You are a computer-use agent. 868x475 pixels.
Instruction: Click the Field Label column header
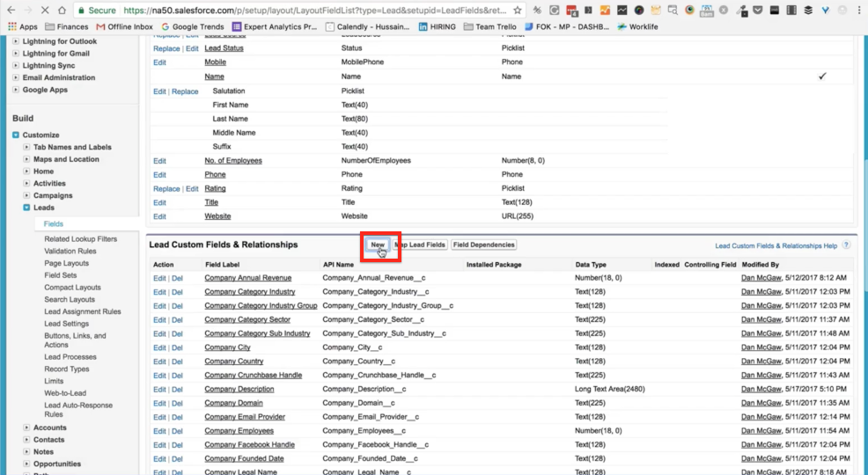(223, 265)
